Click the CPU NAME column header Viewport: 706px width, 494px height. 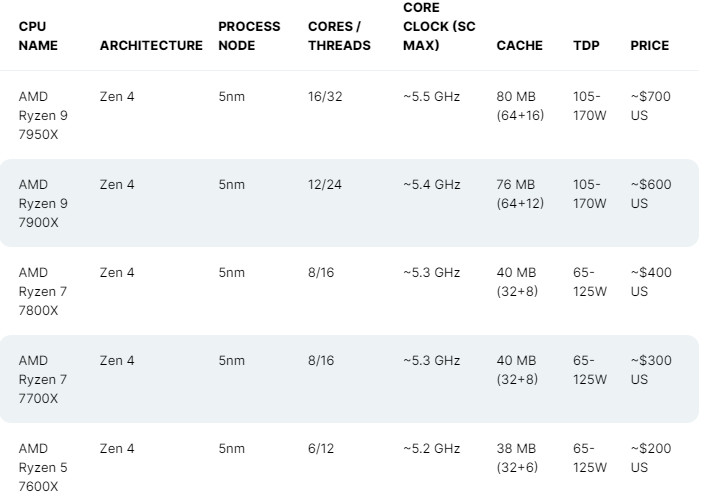pyautogui.click(x=38, y=36)
